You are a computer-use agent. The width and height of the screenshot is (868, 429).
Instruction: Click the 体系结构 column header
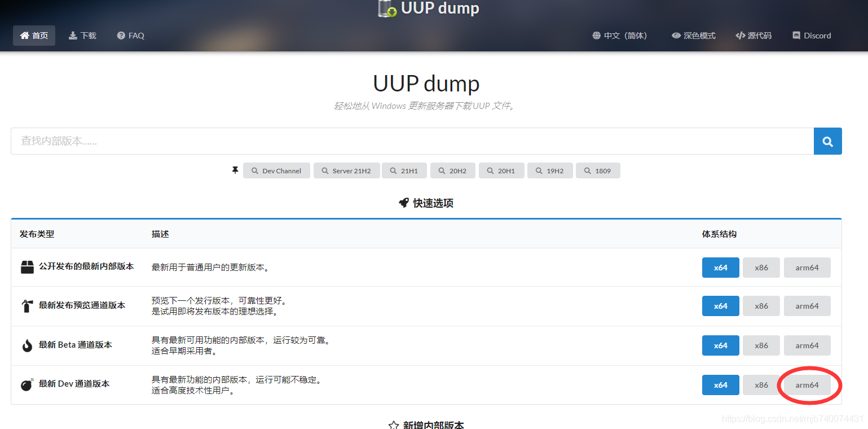point(719,234)
